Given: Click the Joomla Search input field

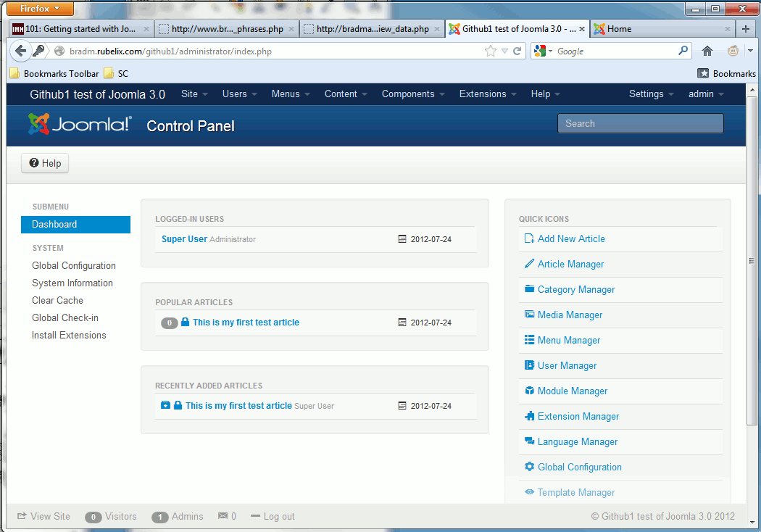Looking at the screenshot, I should (x=640, y=123).
